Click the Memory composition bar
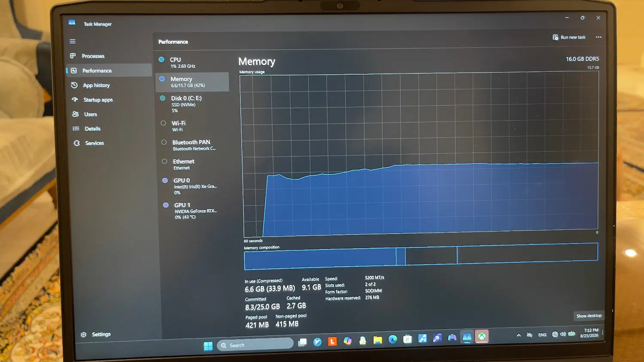Image resolution: width=644 pixels, height=362 pixels. [421, 256]
